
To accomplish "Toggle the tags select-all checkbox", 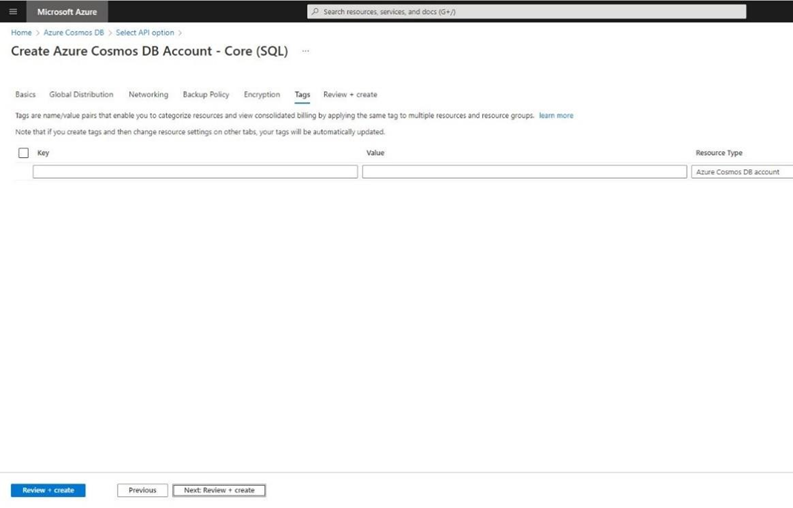I will [23, 153].
